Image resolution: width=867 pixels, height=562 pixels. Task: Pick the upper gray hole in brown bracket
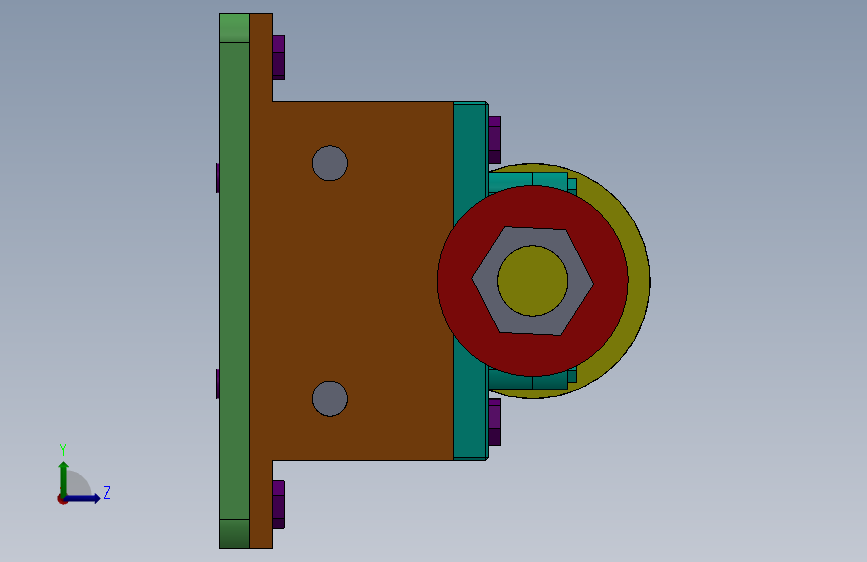(x=330, y=163)
